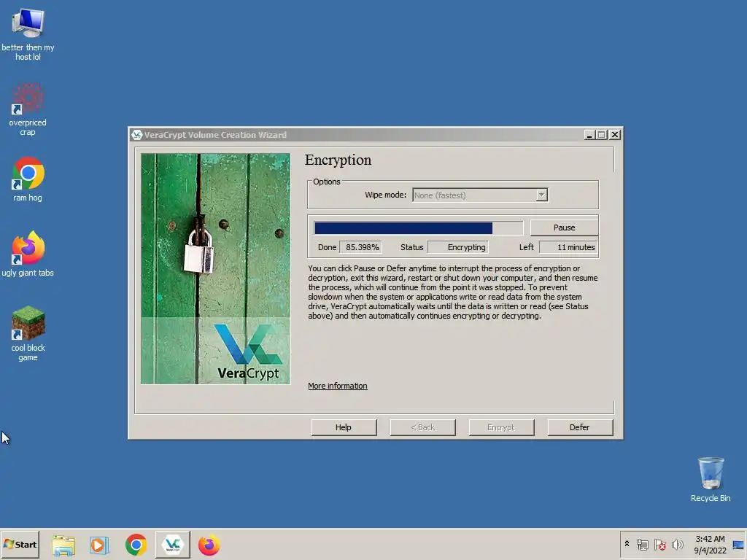Screen dimensions: 747x560
Task: Click the 'Wipe mode:' label
Action: coord(385,195)
